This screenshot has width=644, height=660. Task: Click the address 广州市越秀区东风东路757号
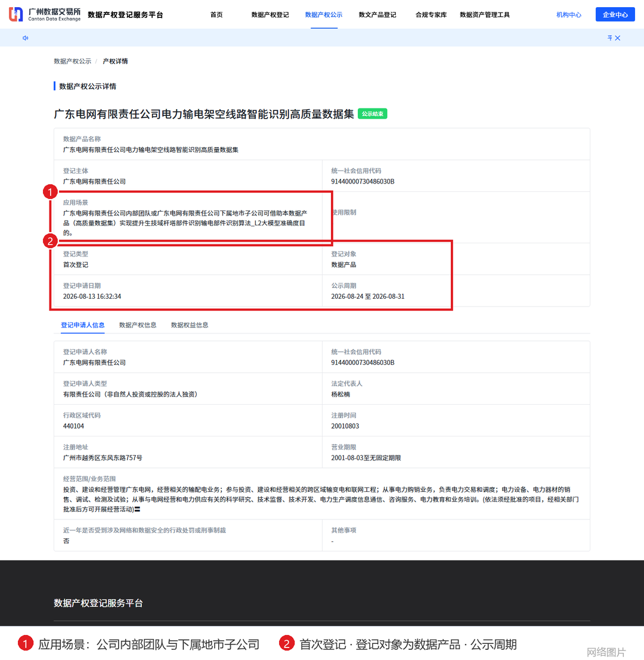pyautogui.click(x=103, y=457)
